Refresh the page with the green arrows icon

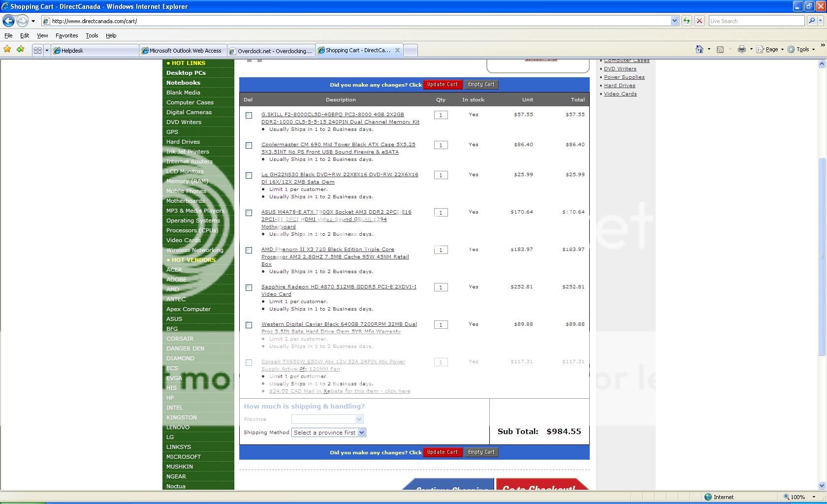point(686,21)
